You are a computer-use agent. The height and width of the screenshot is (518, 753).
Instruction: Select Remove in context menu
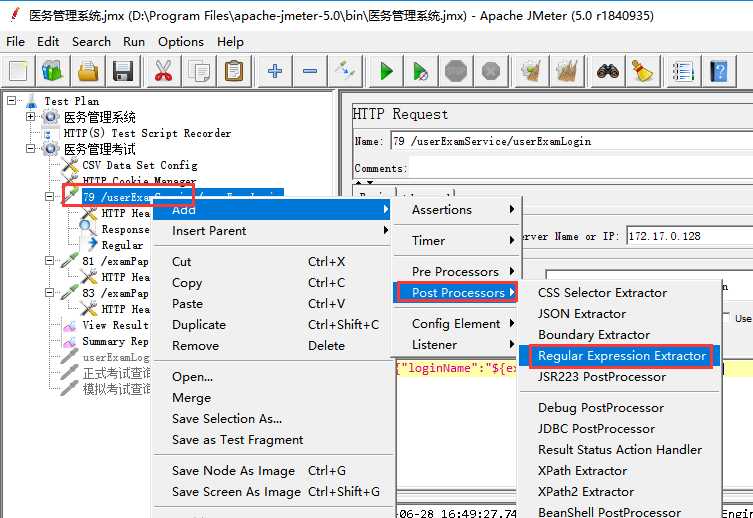[x=272, y=346]
